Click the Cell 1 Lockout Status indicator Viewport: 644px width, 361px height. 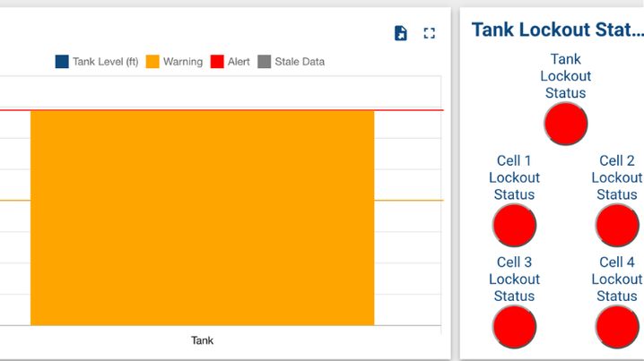[x=514, y=225]
